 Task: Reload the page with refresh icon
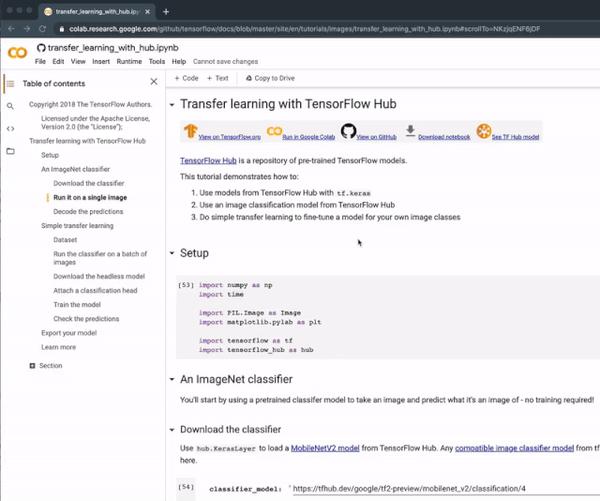pyautogui.click(x=42, y=29)
